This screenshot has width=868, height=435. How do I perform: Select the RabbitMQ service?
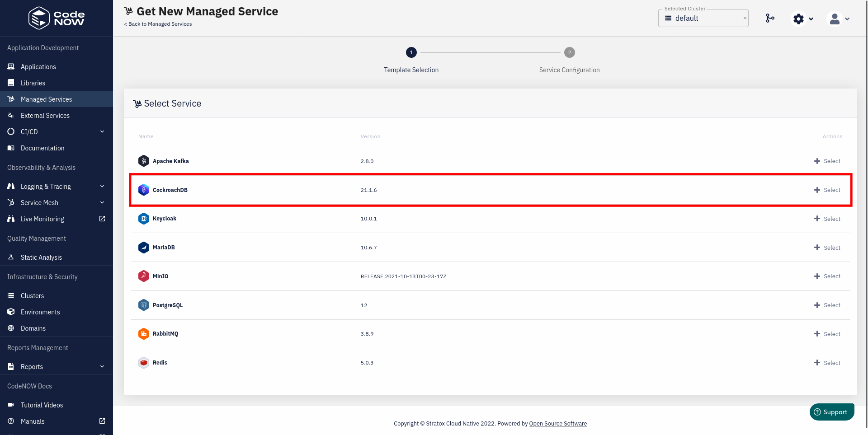click(827, 334)
